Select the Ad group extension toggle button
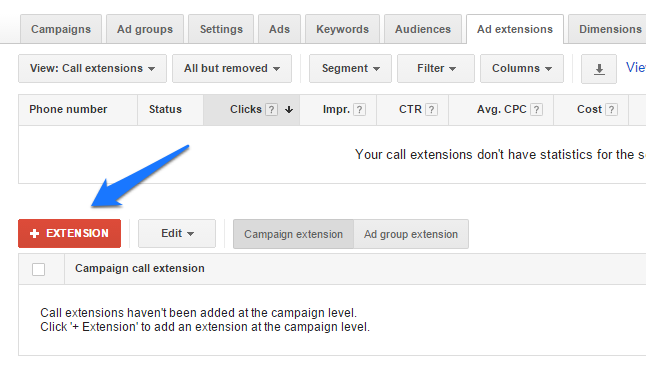 (x=411, y=234)
